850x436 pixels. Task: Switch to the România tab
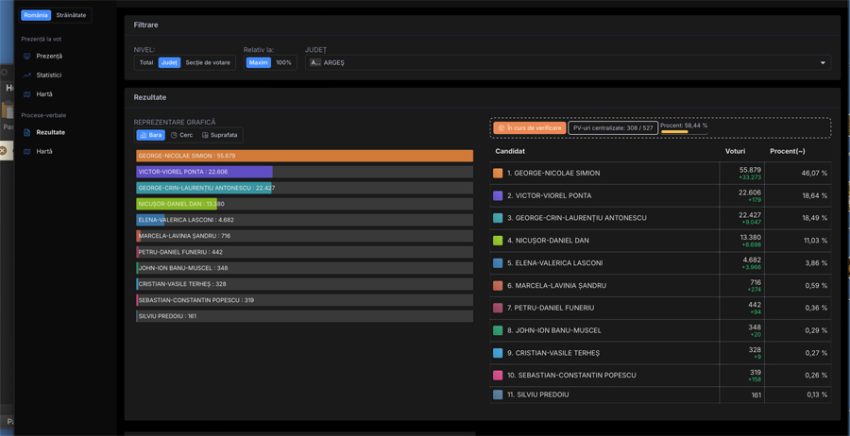click(x=36, y=16)
